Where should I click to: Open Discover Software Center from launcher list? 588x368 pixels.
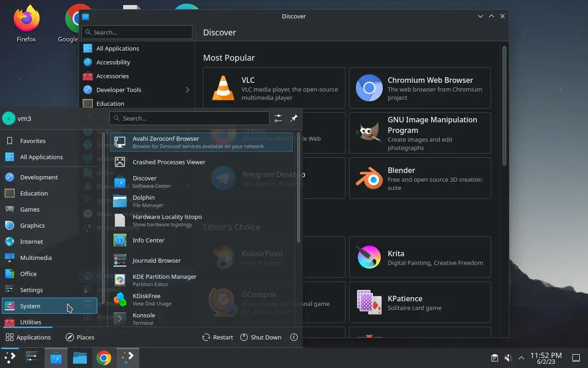click(x=201, y=182)
